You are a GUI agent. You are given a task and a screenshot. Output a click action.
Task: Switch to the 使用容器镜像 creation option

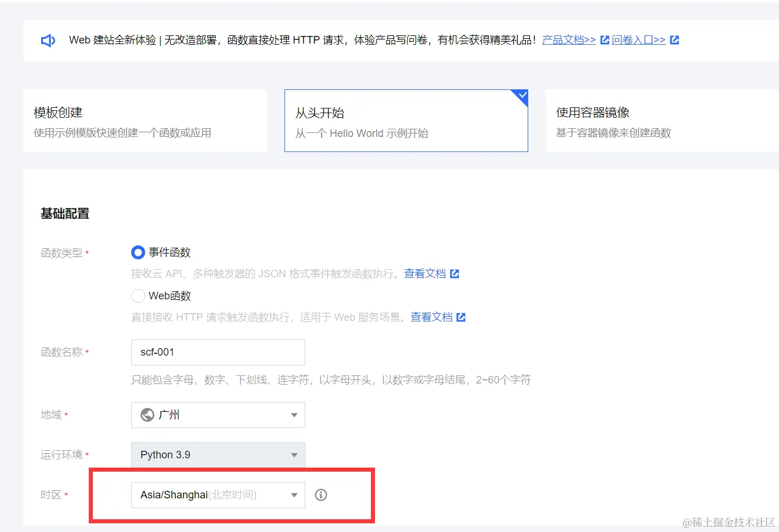(662, 120)
